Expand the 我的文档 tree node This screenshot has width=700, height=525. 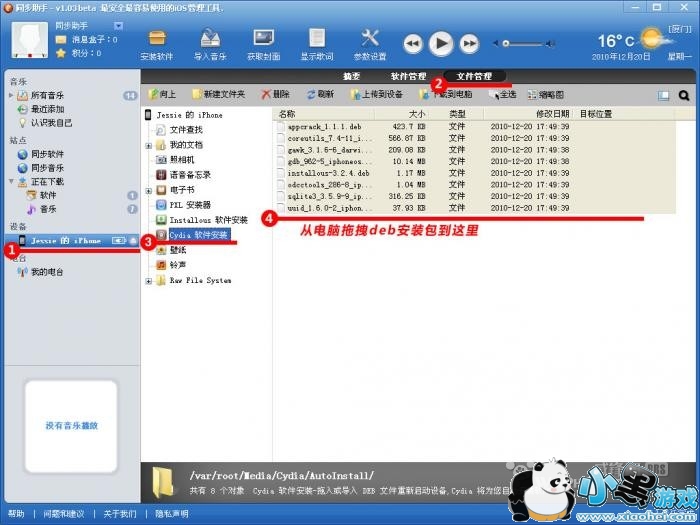tap(149, 146)
